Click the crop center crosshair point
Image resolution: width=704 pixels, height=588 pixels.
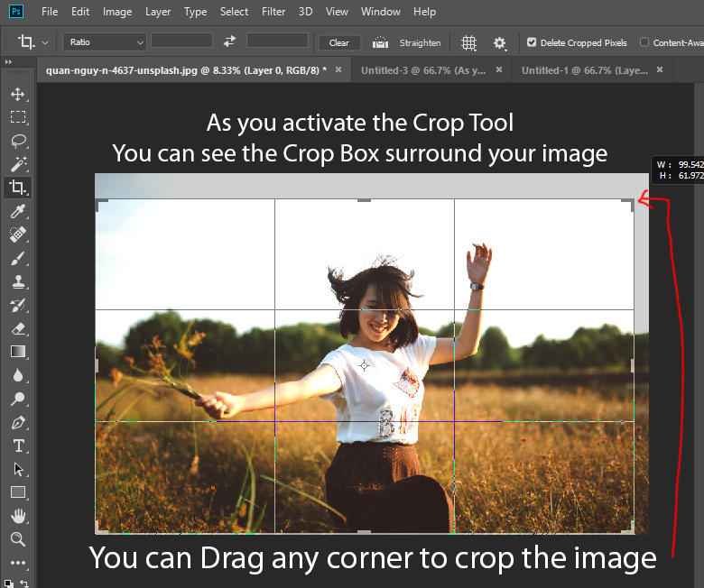[x=364, y=366]
